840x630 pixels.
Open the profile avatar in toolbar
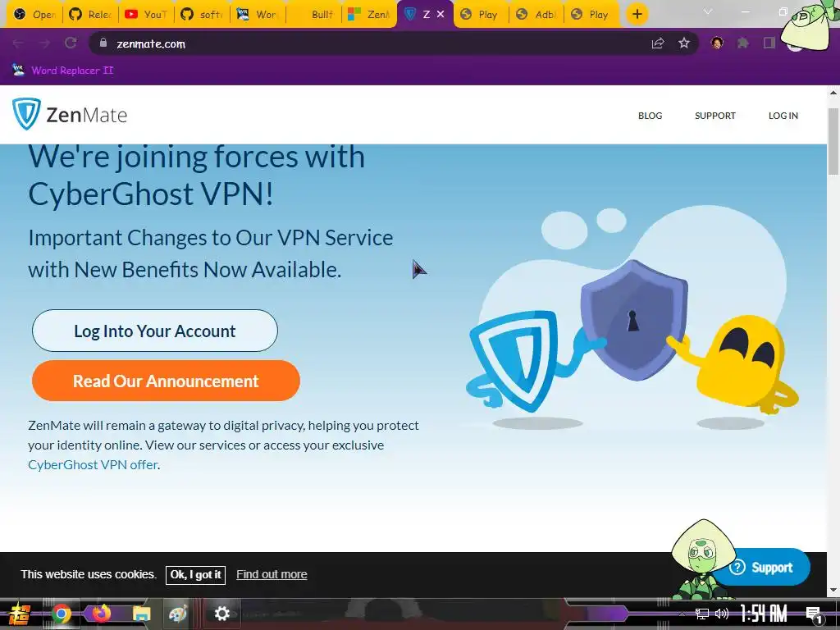click(717, 43)
